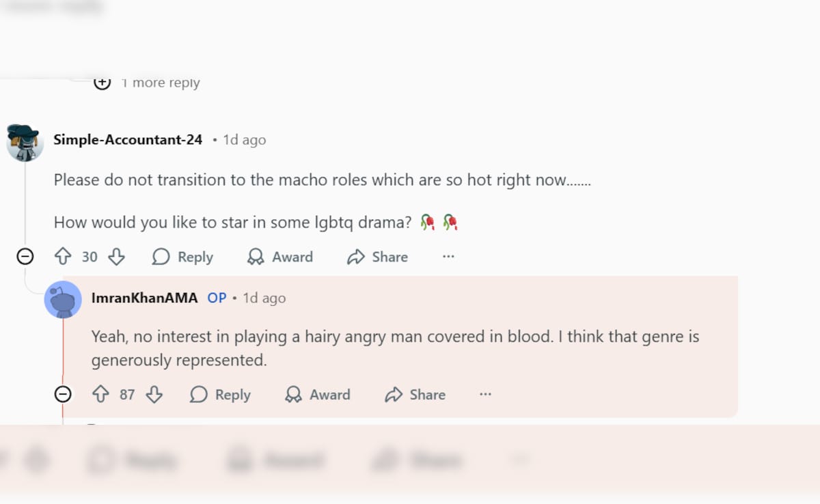Collapse Simple-Accountant-24's comment thread
The height and width of the screenshot is (504, 820).
pyautogui.click(x=25, y=257)
